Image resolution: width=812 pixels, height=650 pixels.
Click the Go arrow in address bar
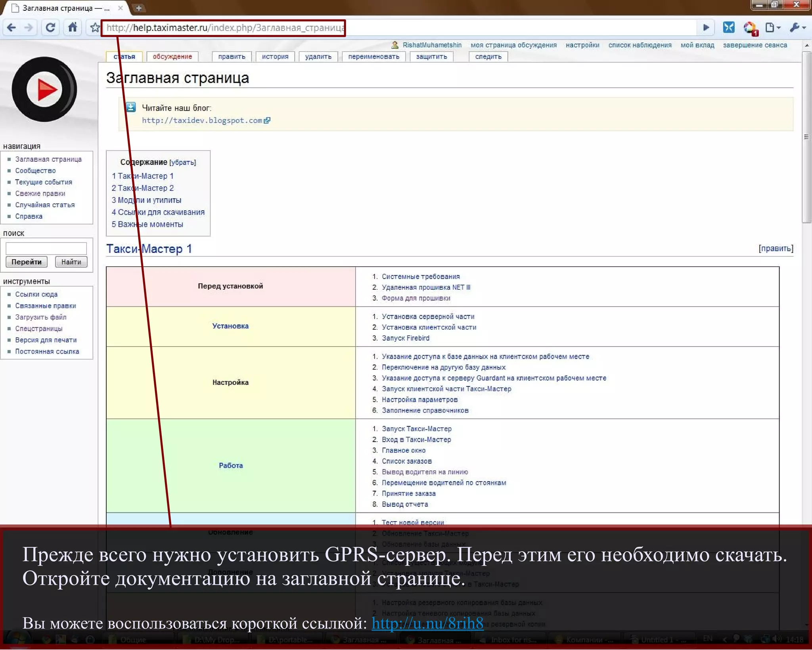pyautogui.click(x=706, y=28)
